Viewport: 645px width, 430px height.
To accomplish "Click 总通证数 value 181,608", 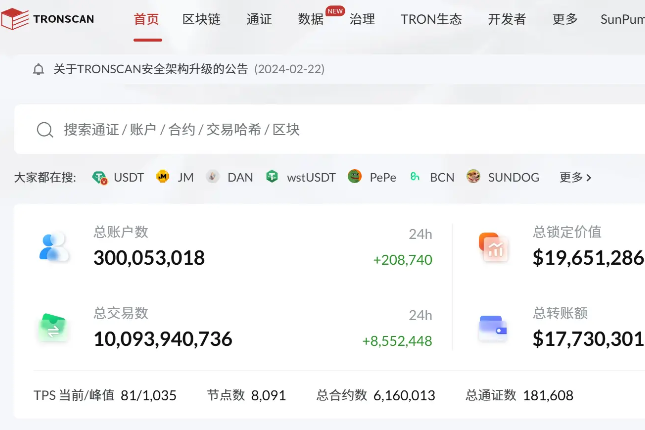I will pos(548,395).
